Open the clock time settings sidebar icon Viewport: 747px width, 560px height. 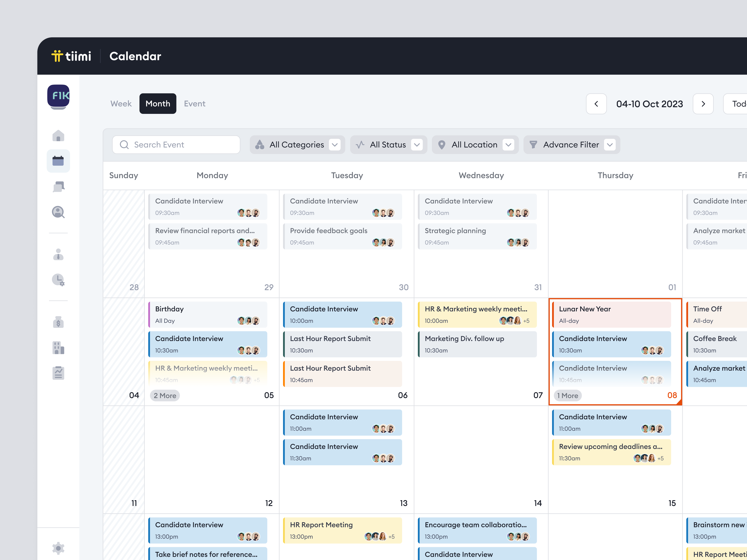[x=58, y=280]
